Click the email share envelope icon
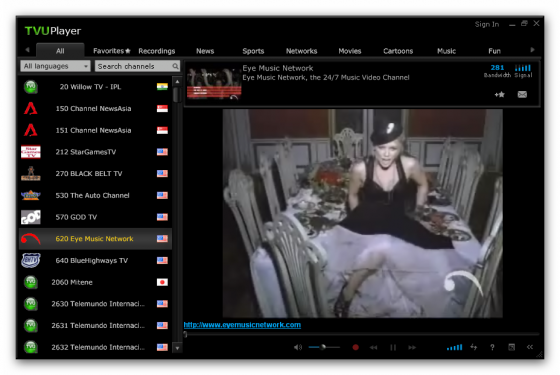The width and height of the screenshot is (560, 375). point(522,95)
